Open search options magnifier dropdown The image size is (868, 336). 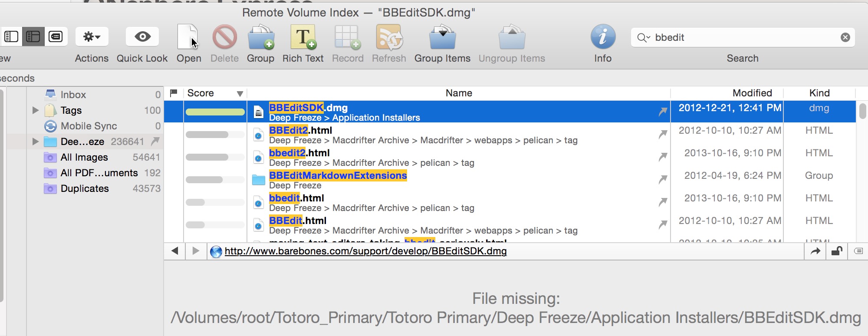643,38
